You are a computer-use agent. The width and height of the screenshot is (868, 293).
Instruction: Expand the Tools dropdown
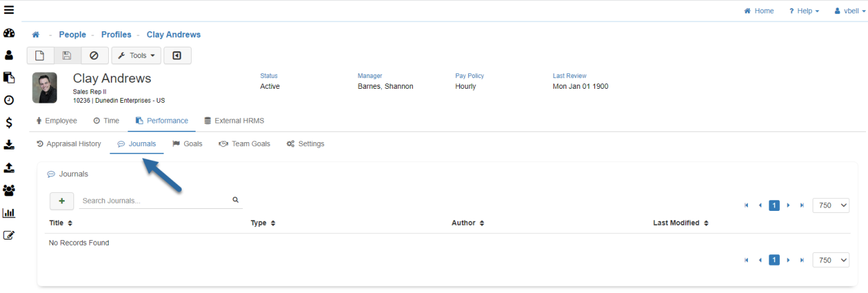tap(136, 55)
